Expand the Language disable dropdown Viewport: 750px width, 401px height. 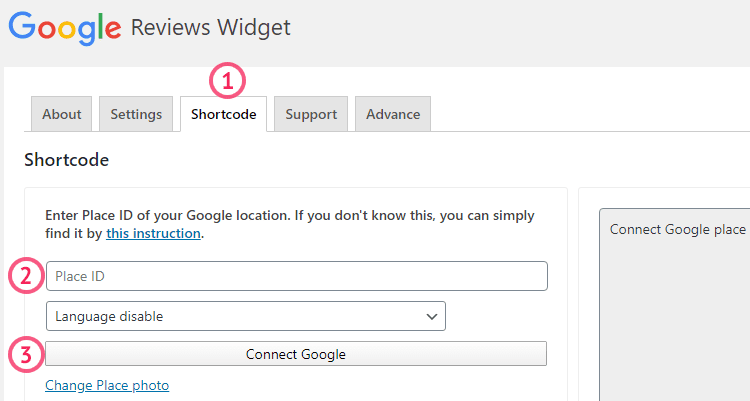(246, 316)
